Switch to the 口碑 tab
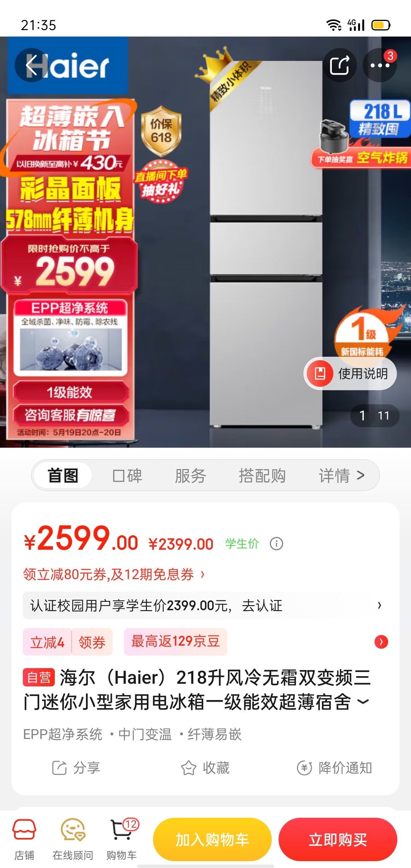The width and height of the screenshot is (411, 868). [127, 475]
